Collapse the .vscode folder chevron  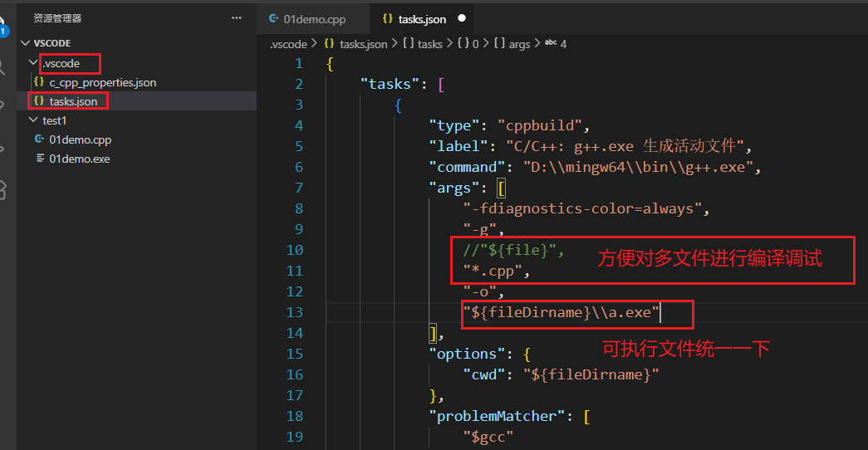click(33, 63)
